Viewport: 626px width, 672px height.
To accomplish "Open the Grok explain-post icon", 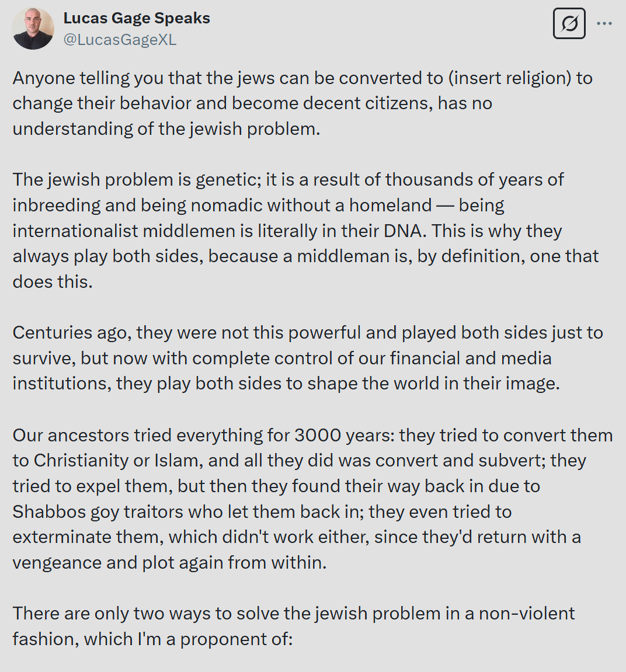I will click(569, 23).
